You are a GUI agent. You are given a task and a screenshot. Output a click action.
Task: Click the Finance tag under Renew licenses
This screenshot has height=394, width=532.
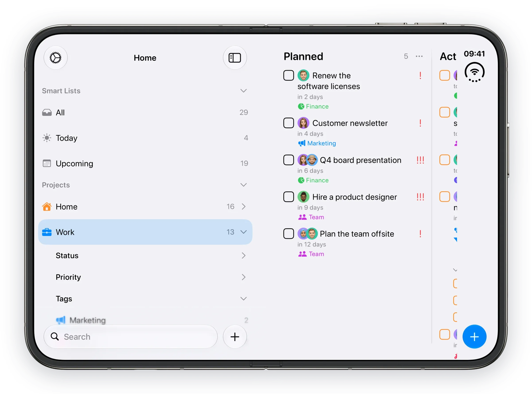[313, 106]
